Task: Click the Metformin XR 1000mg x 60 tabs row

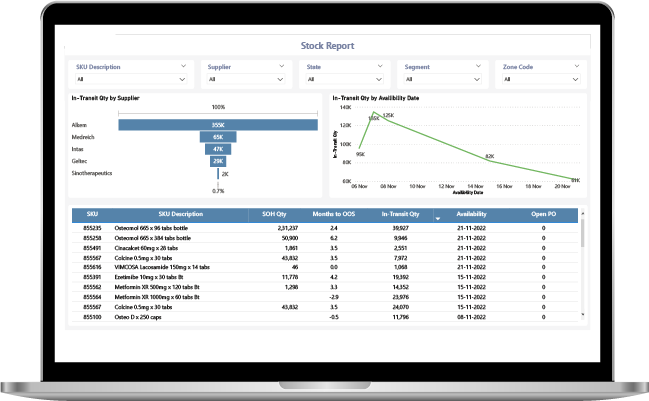Action: point(325,297)
